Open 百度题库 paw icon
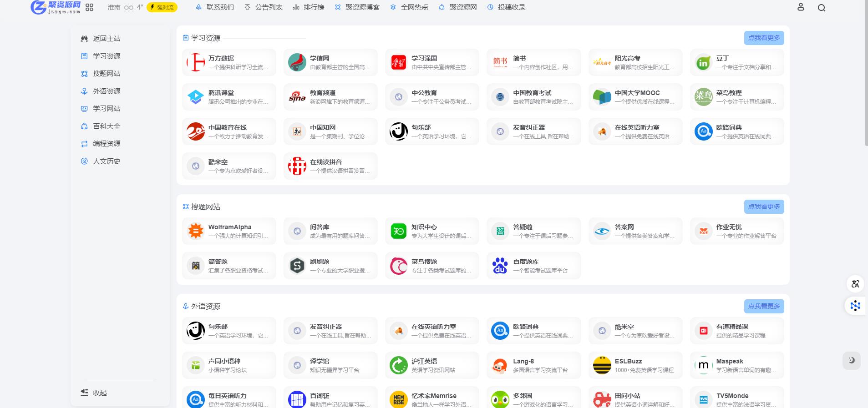This screenshot has width=868, height=408. 500,266
